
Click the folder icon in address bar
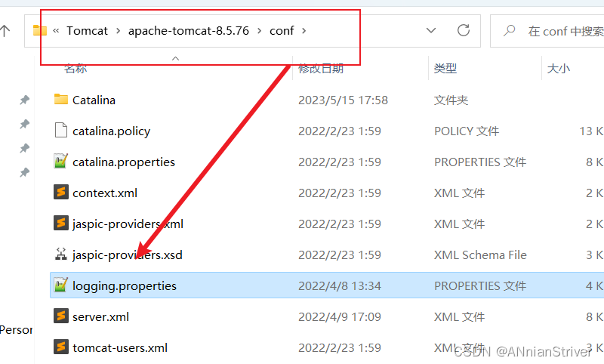click(x=40, y=30)
